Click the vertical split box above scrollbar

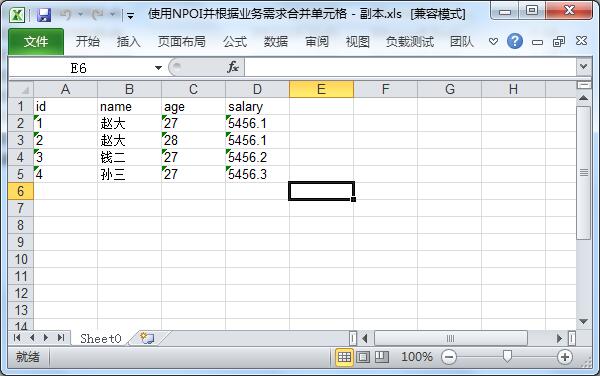[584, 85]
